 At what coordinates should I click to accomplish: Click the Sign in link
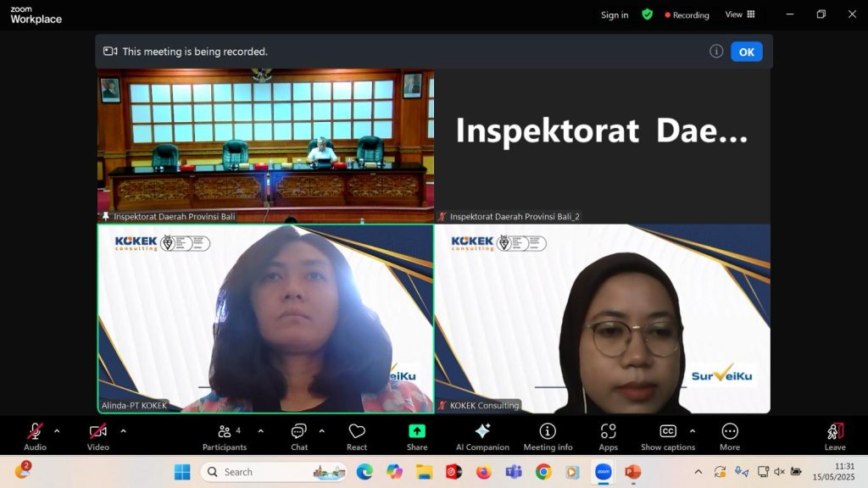tap(615, 15)
